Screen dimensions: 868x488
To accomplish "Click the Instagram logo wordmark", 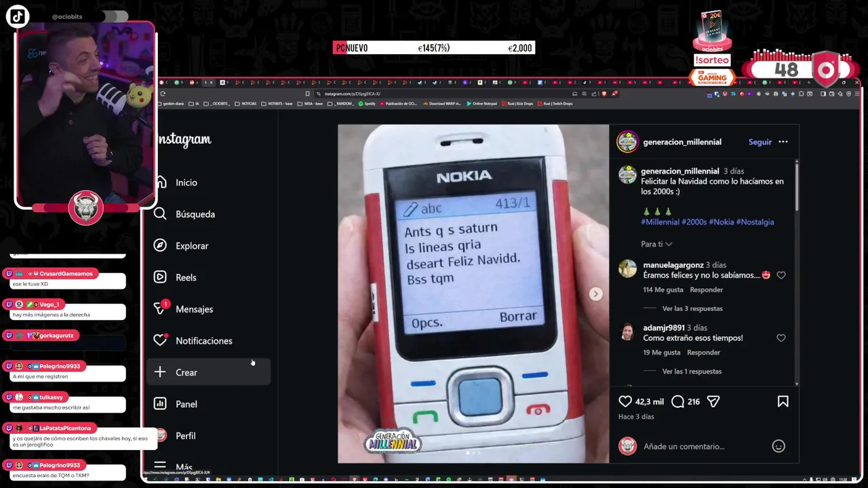I will pyautogui.click(x=184, y=140).
